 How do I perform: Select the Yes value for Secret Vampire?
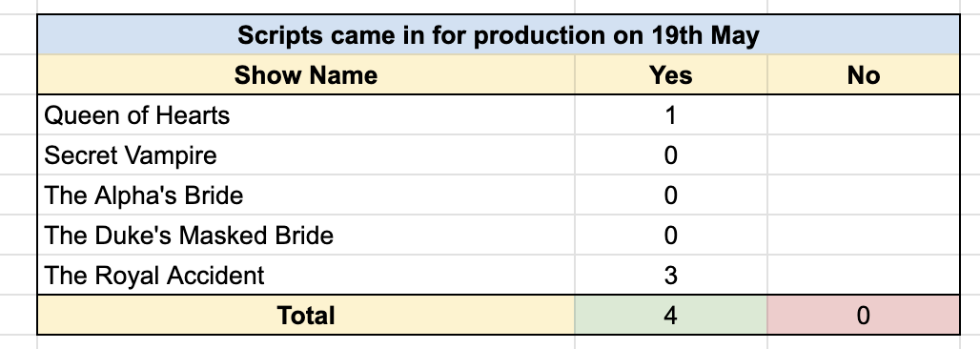coord(670,155)
